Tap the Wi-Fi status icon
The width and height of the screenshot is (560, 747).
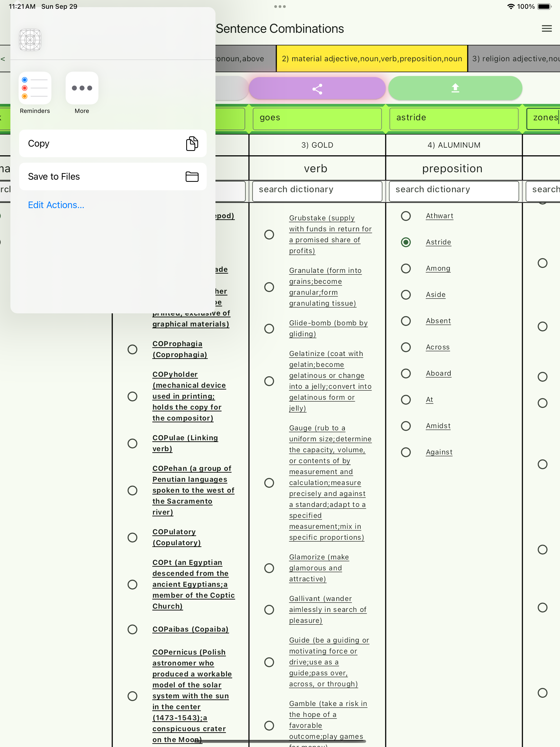pyautogui.click(x=511, y=6)
